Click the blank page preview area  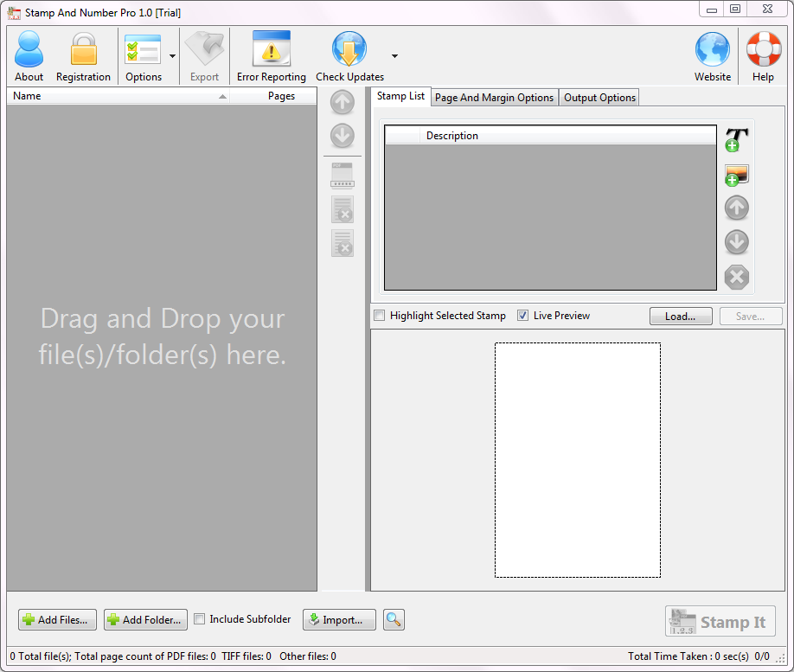click(x=577, y=459)
